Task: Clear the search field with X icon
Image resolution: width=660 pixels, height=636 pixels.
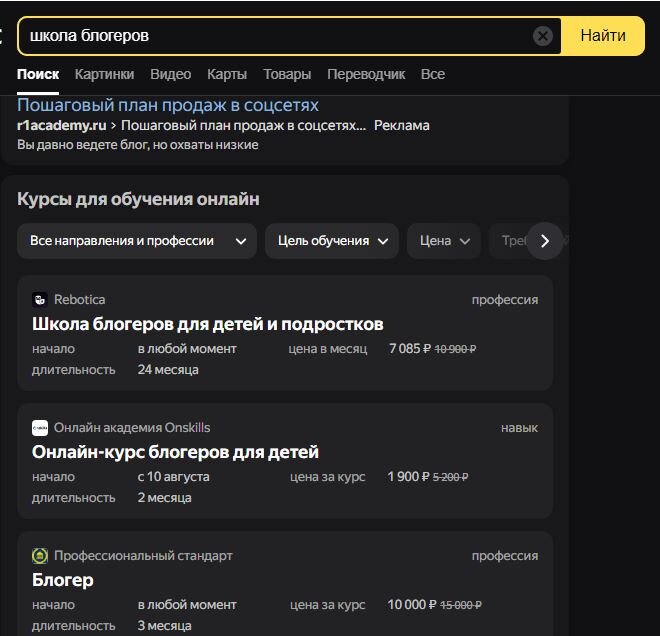Action: [x=543, y=36]
